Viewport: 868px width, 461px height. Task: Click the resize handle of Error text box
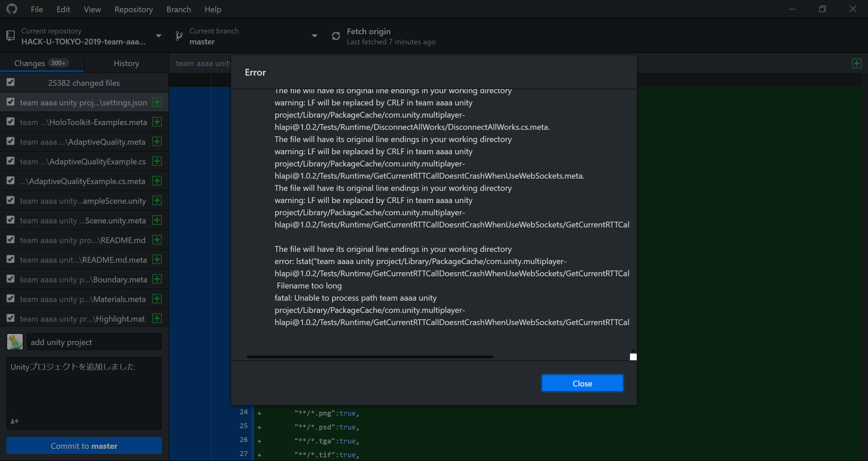(633, 357)
